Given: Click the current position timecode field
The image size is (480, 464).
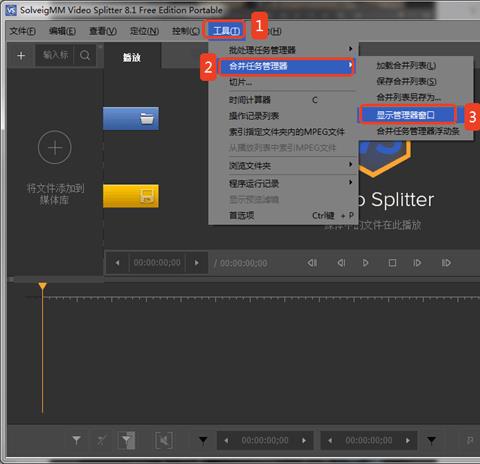Looking at the screenshot, I should click(157, 263).
